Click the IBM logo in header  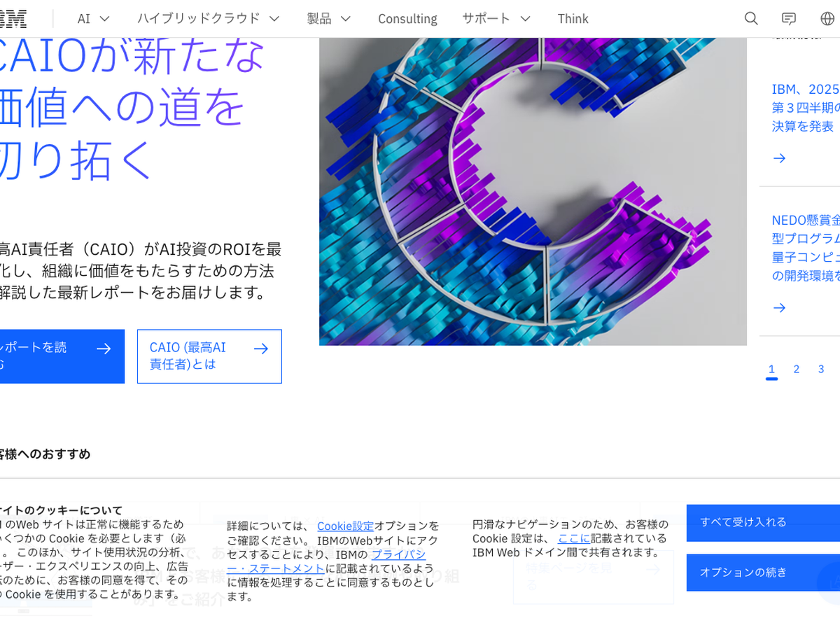point(13,19)
